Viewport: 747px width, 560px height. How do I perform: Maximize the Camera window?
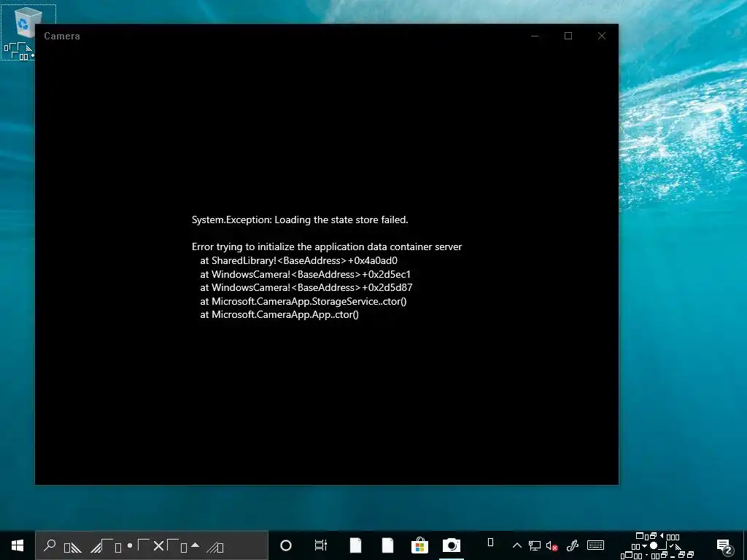click(568, 36)
